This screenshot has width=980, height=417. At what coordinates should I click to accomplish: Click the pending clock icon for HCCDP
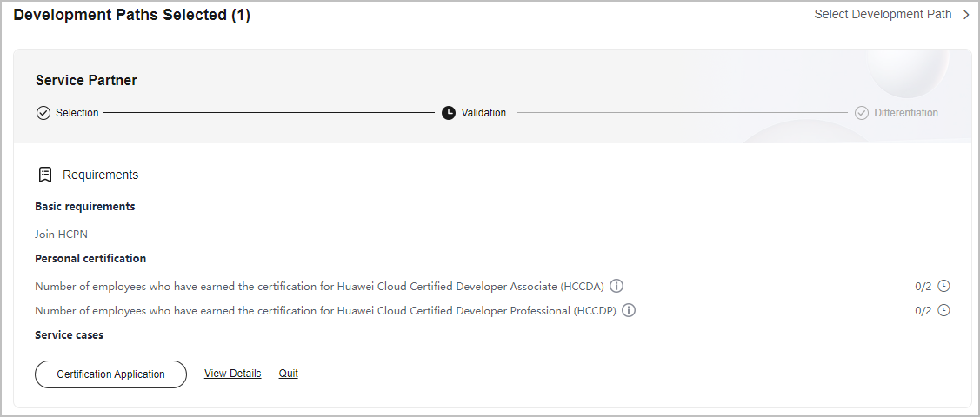pos(944,310)
